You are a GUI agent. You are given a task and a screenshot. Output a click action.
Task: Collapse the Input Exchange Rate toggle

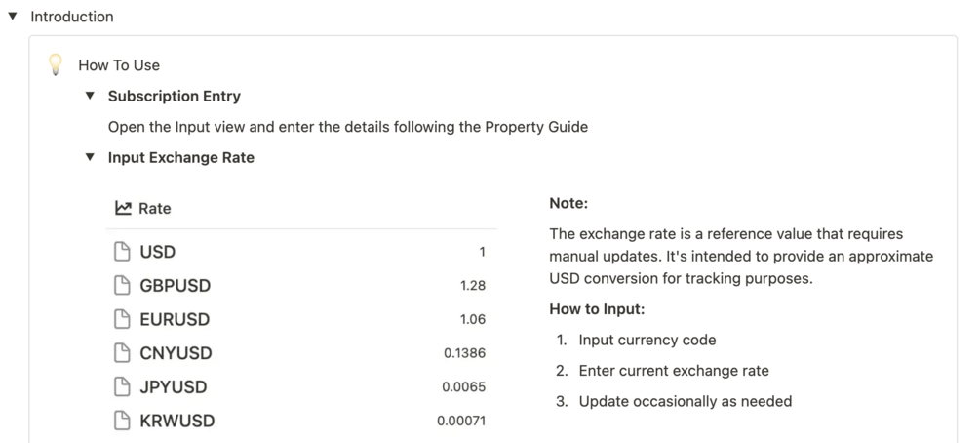pos(90,157)
